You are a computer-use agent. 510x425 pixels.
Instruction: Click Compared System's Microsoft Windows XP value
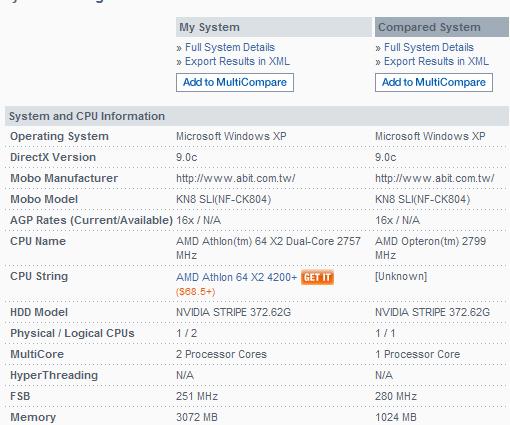pyautogui.click(x=430, y=136)
